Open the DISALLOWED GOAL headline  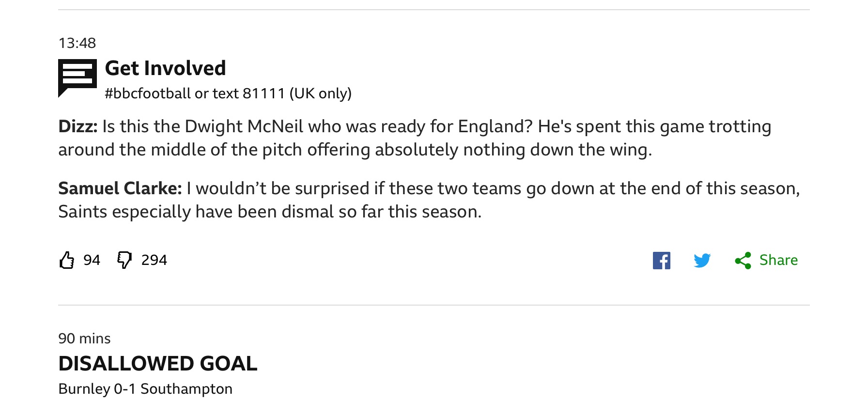pyautogui.click(x=157, y=364)
